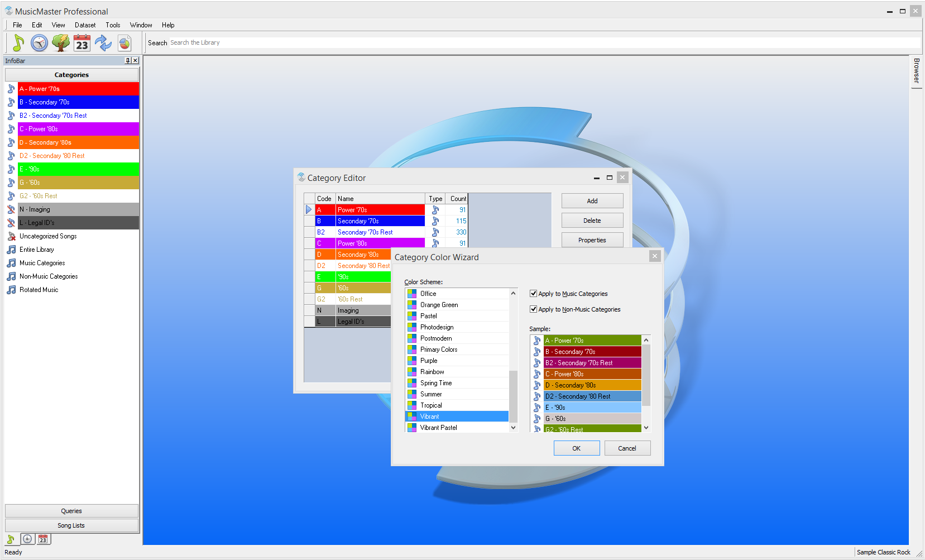Click the bottom InfoBar clock icon
The image size is (925, 560).
(x=27, y=539)
